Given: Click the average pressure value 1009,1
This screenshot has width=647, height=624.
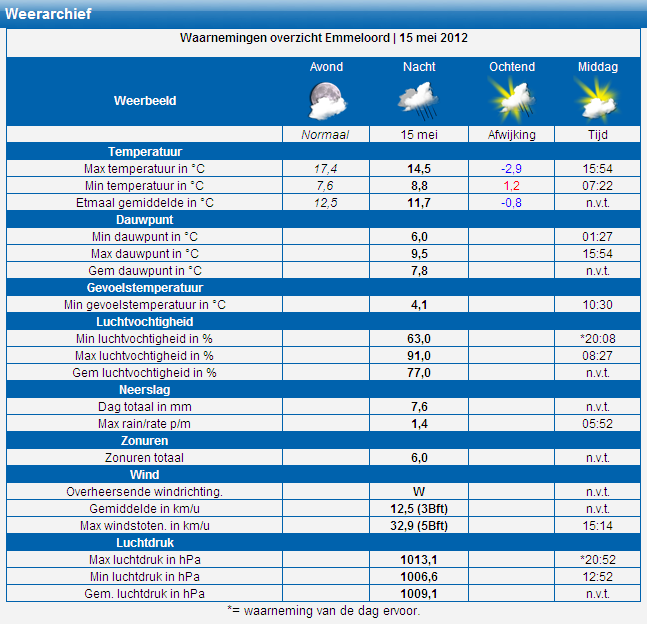Looking at the screenshot, I should tap(419, 594).
